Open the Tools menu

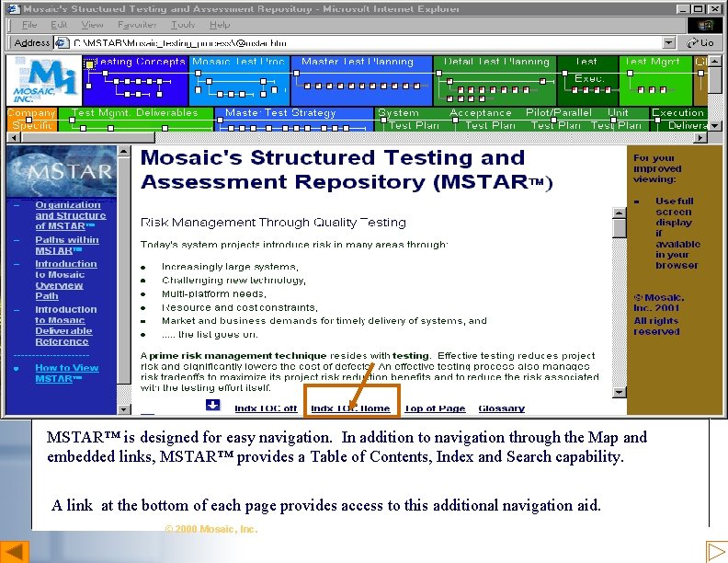[183, 25]
